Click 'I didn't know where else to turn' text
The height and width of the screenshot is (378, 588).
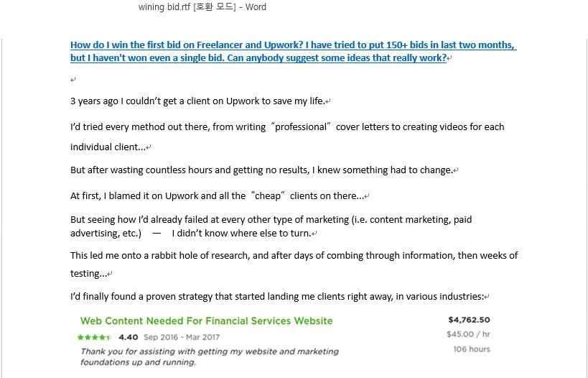pos(241,234)
